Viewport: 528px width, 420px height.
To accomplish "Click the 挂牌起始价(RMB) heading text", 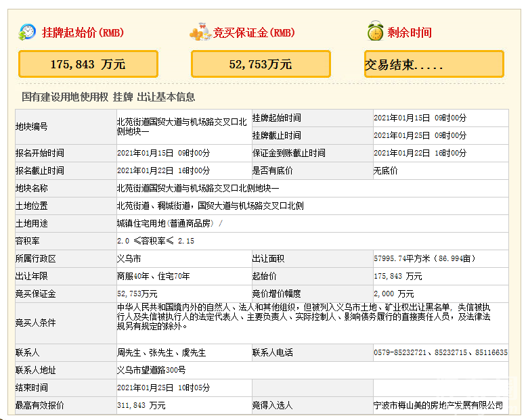I will click(83, 32).
